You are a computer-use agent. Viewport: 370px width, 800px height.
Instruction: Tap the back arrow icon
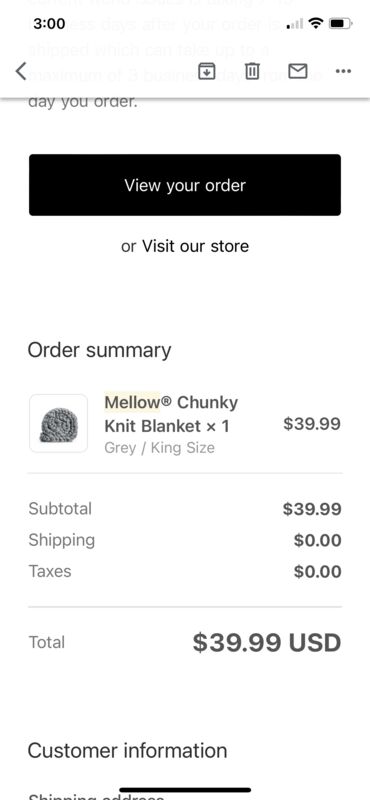pyautogui.click(x=20, y=71)
